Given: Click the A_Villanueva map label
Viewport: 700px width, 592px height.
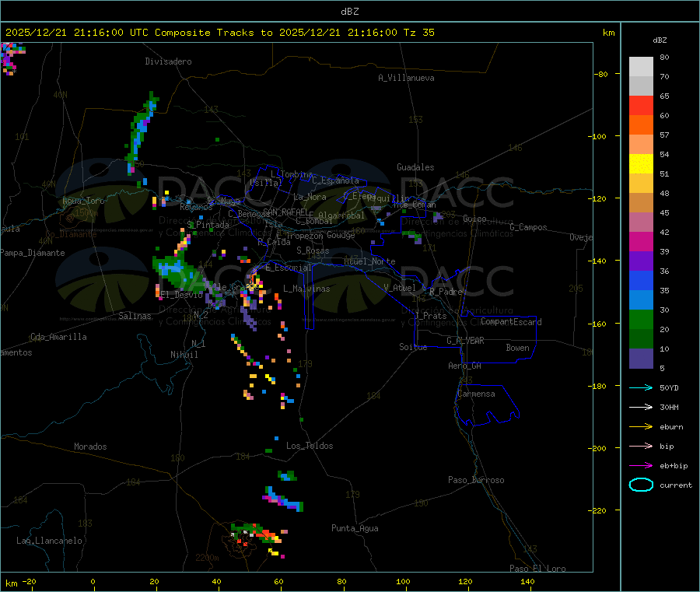Looking at the screenshot, I should click(x=406, y=78).
